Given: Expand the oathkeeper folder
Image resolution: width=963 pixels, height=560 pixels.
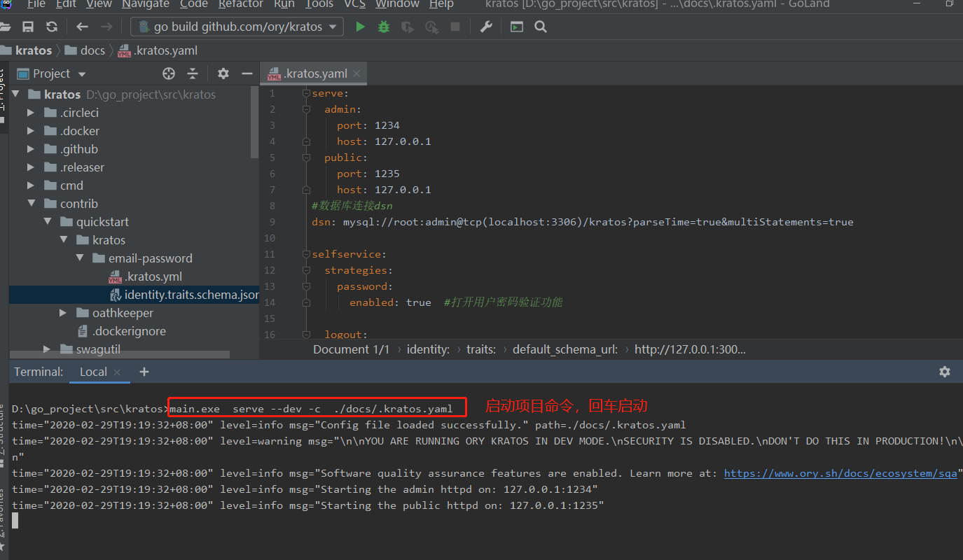Looking at the screenshot, I should 63,313.
